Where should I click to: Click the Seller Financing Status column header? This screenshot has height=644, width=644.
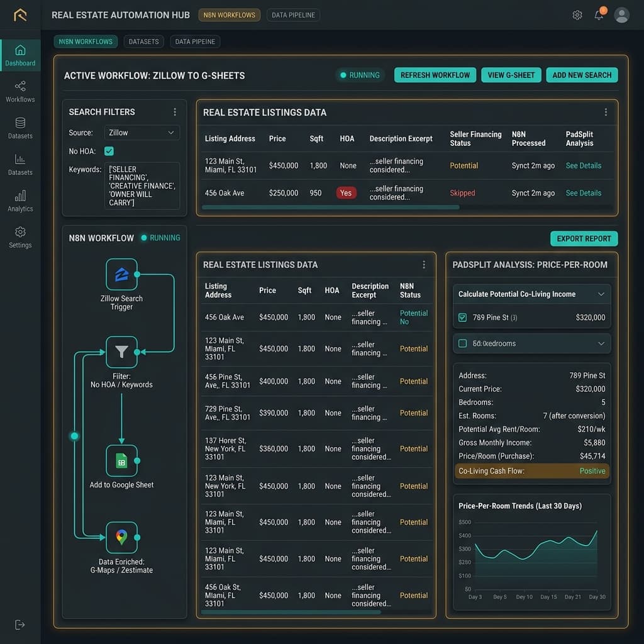pos(475,139)
